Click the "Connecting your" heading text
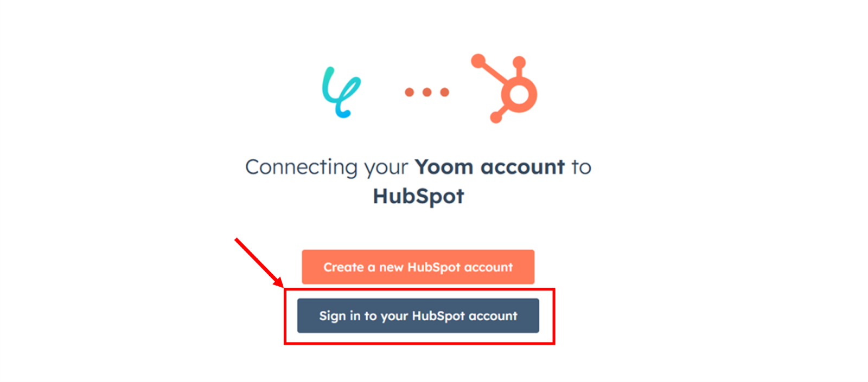868x382 pixels. tap(327, 167)
